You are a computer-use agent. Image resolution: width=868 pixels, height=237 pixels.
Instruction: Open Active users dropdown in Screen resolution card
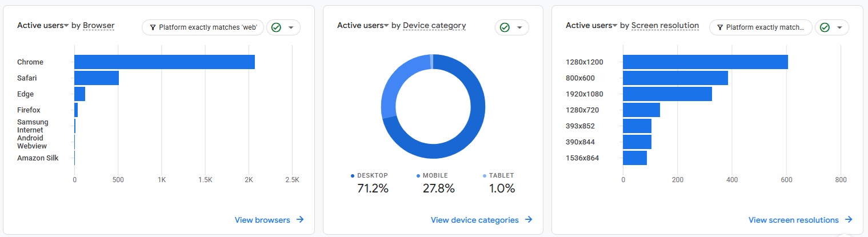(x=591, y=26)
